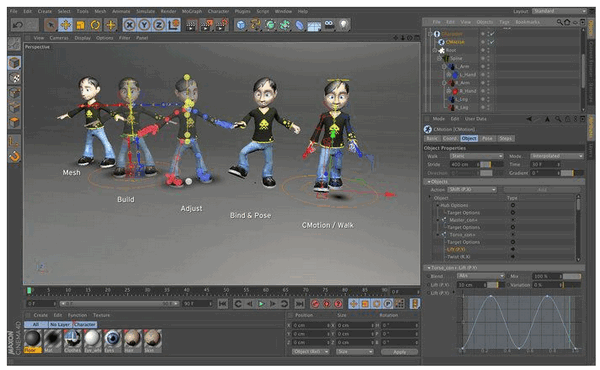Collapse the Spine tree node

pos(439,58)
